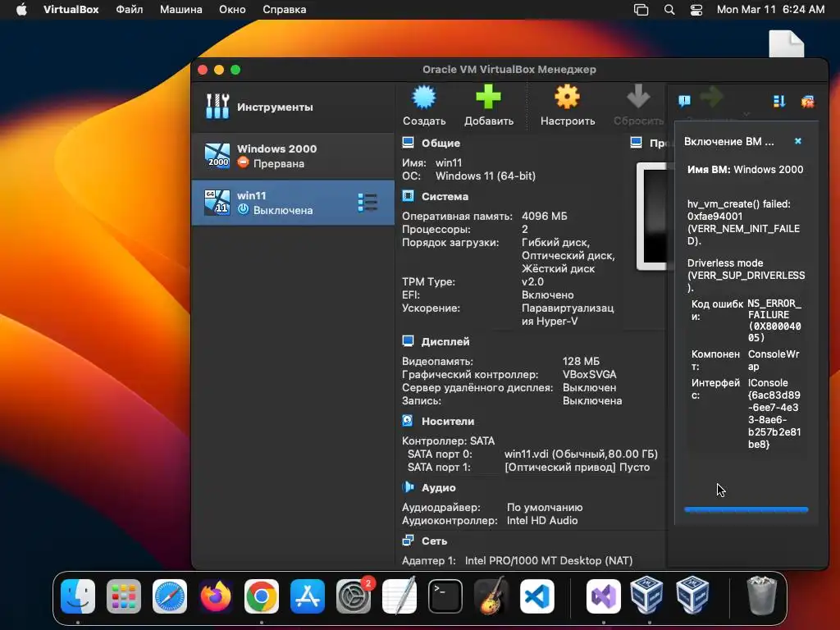The height and width of the screenshot is (630, 840).
Task: Launch Firefox from the dock
Action: pyautogui.click(x=216, y=596)
